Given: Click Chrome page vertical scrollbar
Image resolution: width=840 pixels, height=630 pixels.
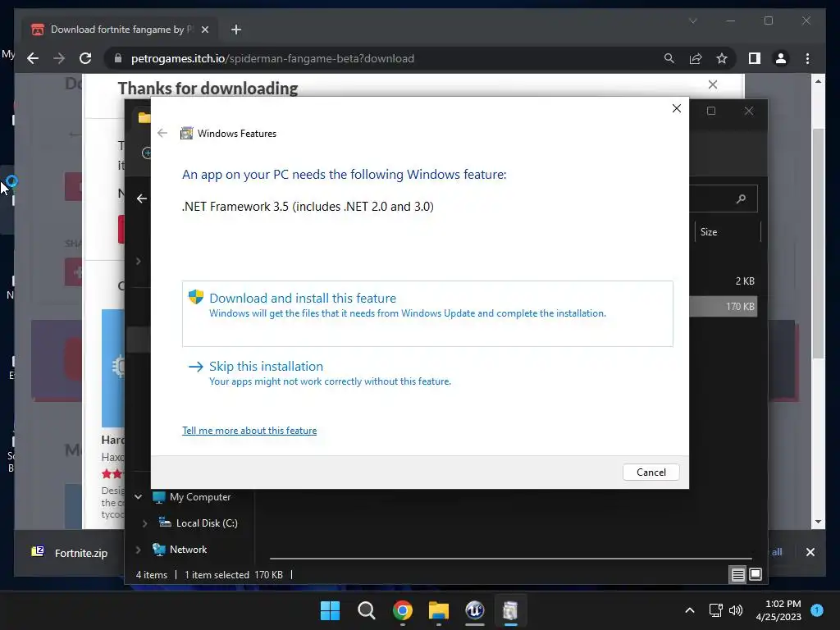Looking at the screenshot, I should (x=818, y=243).
